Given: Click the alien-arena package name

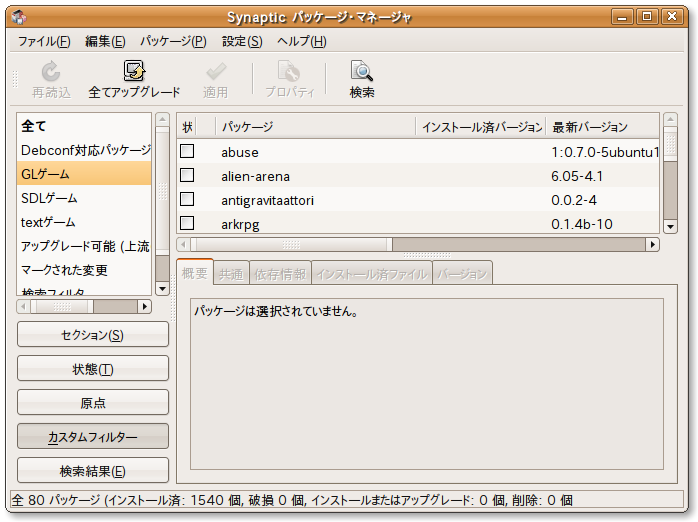Looking at the screenshot, I should pos(256,176).
